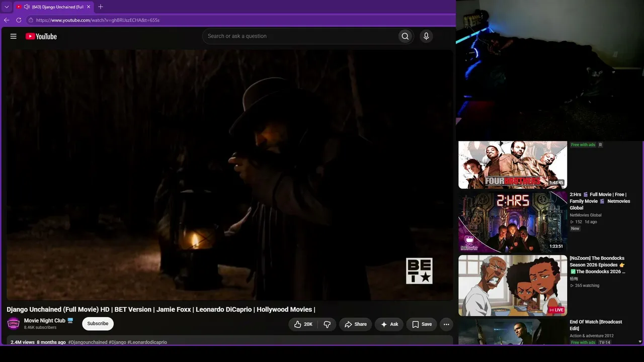
Task: Open the YouTube guide hamburger menu
Action: [x=14, y=36]
